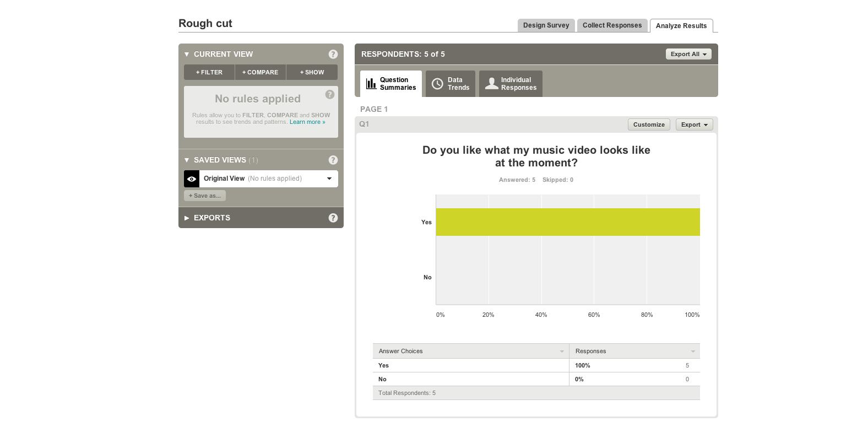Open the Export All dropdown
This screenshot has width=868, height=427.
tap(688, 54)
